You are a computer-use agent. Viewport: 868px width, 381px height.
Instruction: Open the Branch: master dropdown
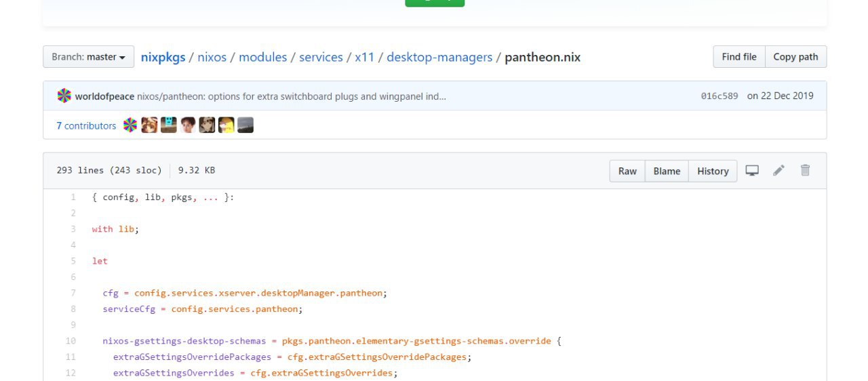[88, 57]
